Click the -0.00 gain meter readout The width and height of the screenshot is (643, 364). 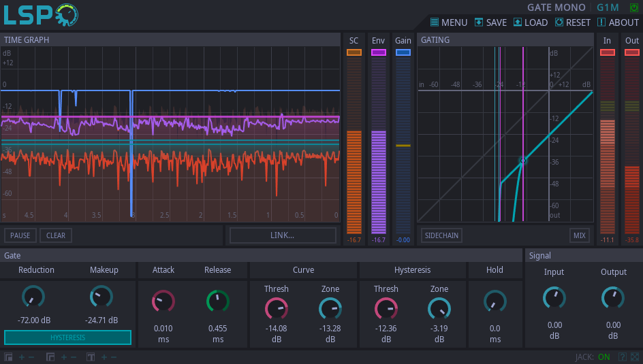(x=403, y=240)
